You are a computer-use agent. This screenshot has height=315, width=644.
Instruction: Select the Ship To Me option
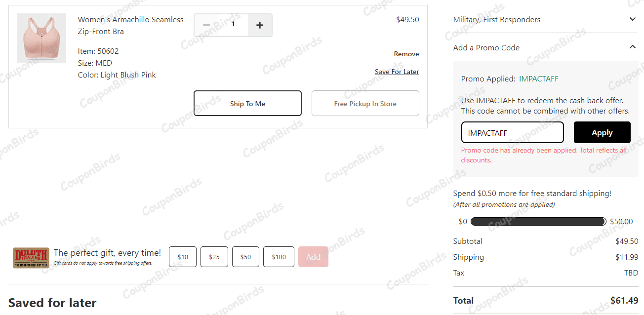point(247,103)
